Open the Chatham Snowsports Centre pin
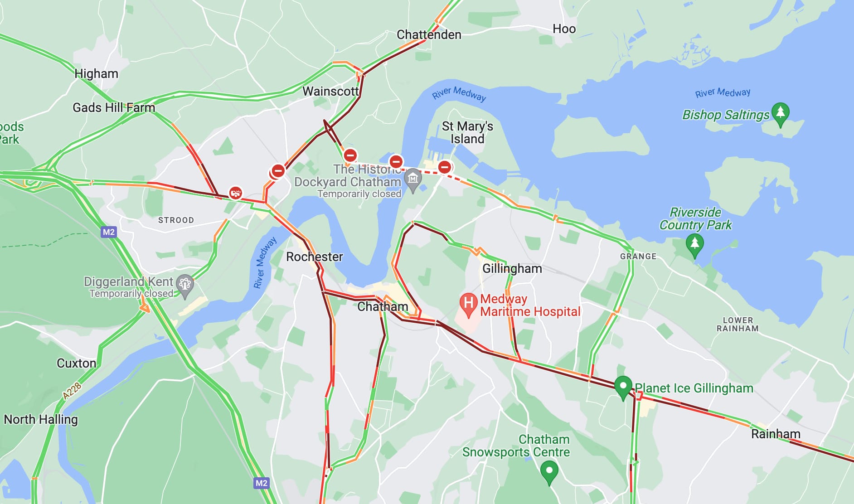 click(x=549, y=473)
